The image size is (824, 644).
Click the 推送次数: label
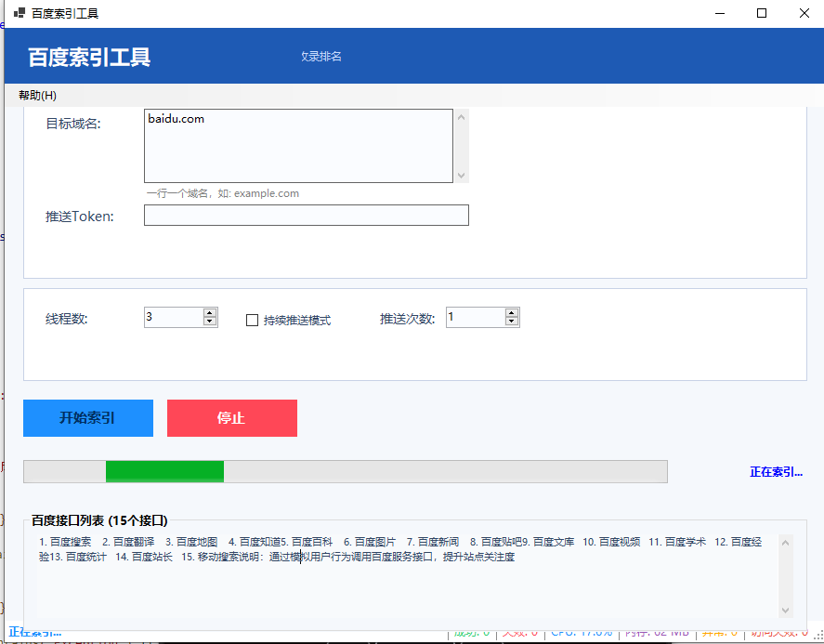408,319
